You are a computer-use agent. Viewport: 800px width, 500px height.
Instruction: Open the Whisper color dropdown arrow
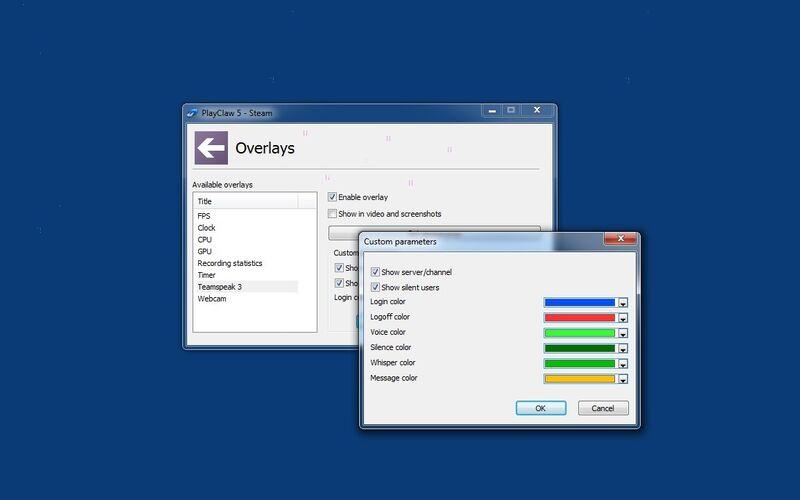(622, 364)
